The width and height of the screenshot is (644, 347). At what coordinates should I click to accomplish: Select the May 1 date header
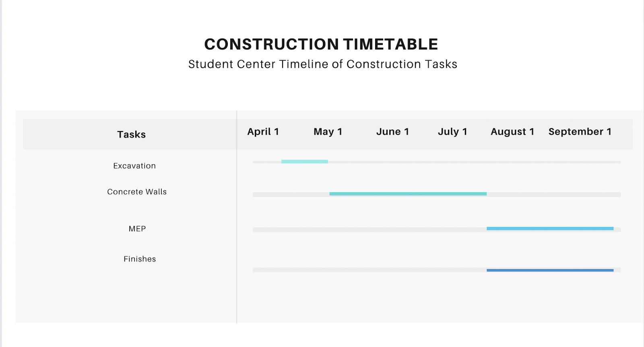(328, 132)
